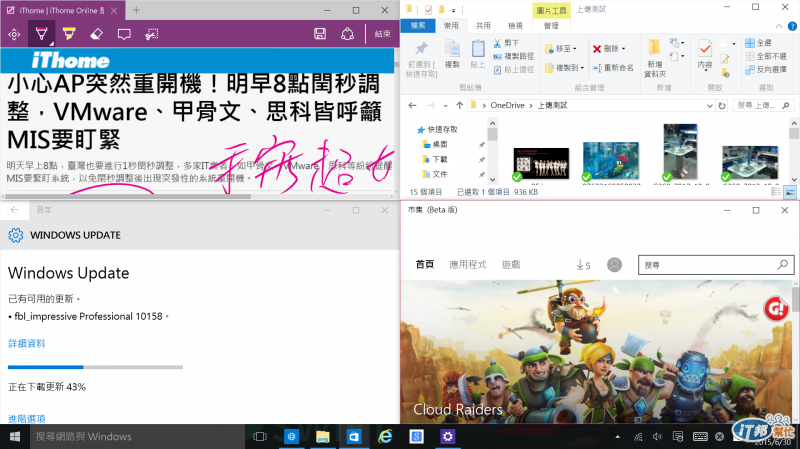Deselect everything with 全部不選

pyautogui.click(x=765, y=56)
